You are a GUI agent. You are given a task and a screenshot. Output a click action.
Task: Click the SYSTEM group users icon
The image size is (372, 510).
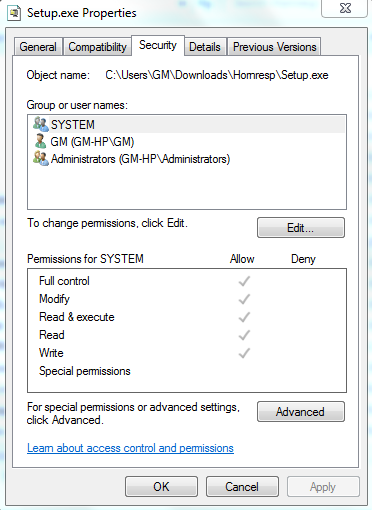41,124
